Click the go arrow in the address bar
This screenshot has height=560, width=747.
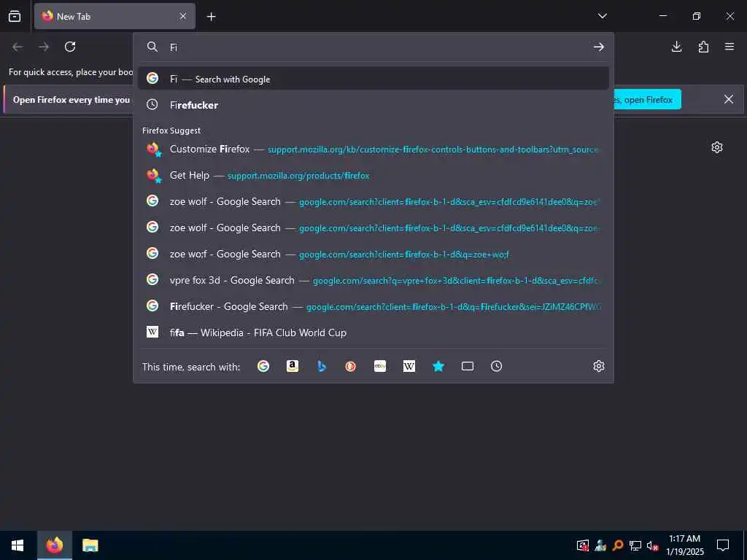599,47
